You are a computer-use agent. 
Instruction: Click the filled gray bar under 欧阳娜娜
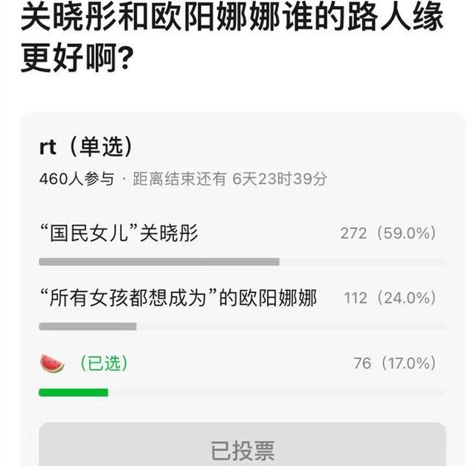(x=87, y=327)
